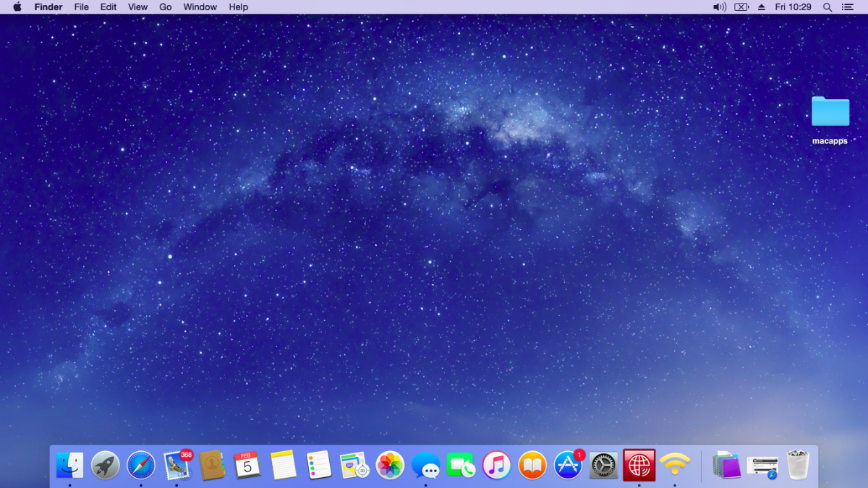Viewport: 868px width, 488px height.
Task: Open the battery status menu
Action: tap(741, 7)
